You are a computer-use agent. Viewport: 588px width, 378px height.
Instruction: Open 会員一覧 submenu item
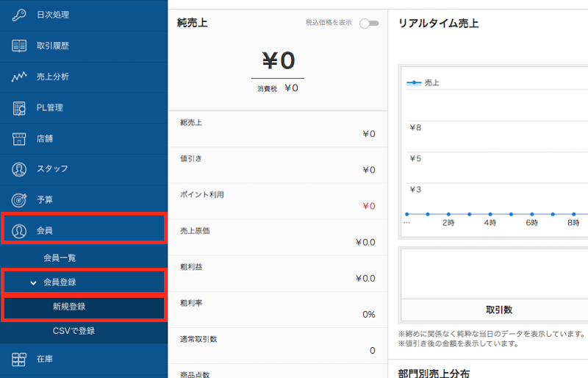pos(60,258)
